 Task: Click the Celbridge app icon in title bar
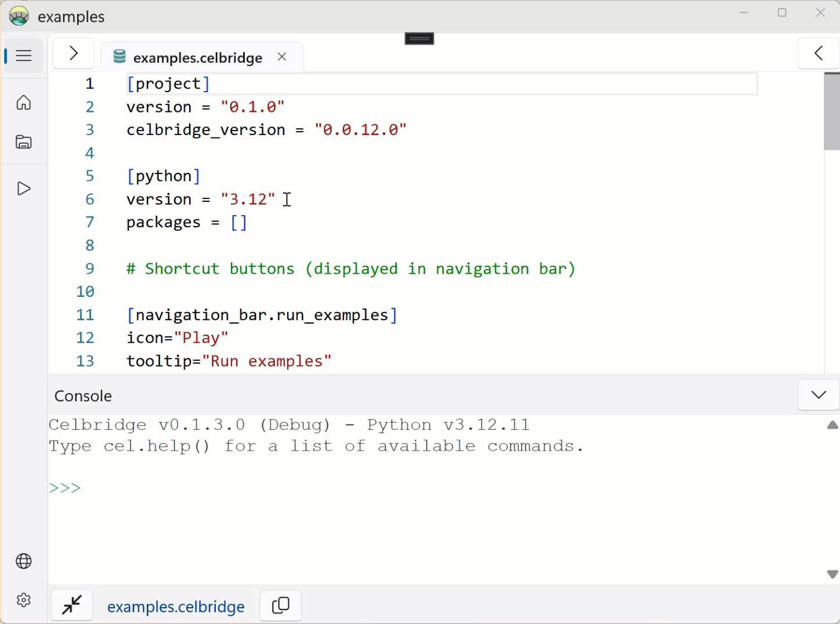coord(19,16)
